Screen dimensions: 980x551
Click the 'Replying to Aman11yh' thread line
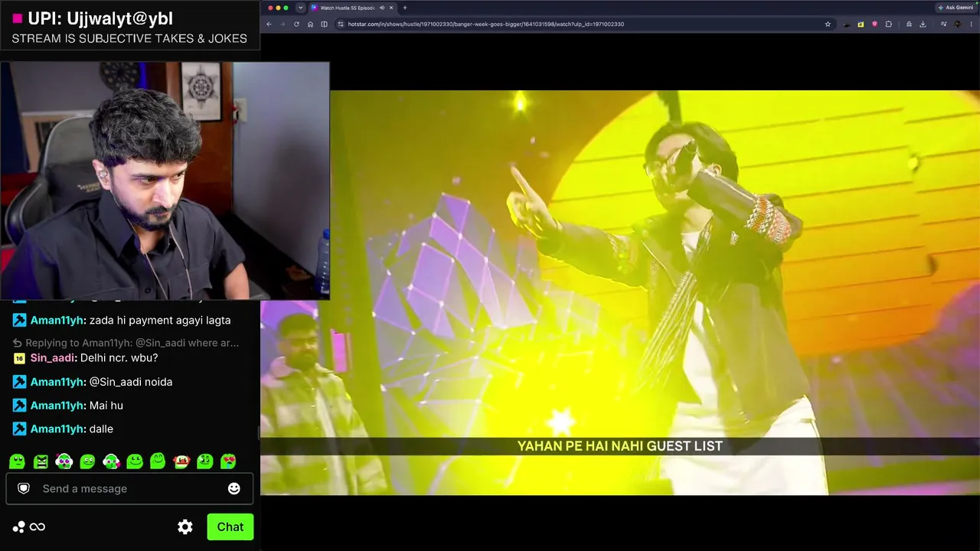126,343
